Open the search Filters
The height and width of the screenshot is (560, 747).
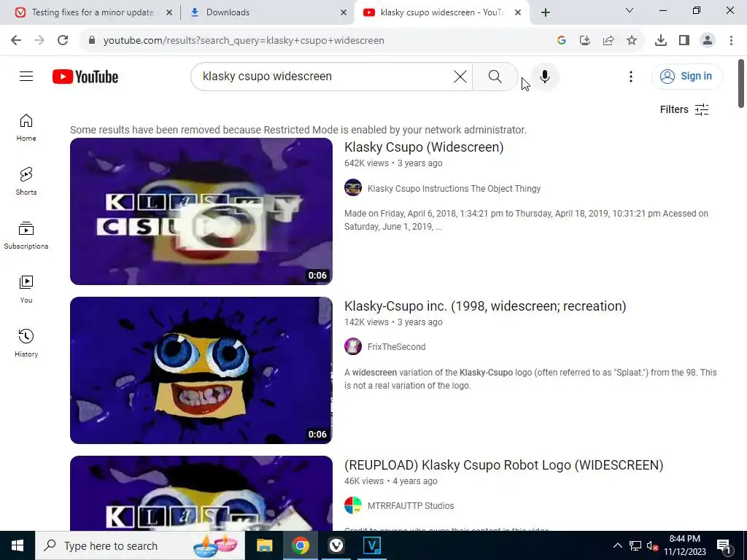[684, 109]
